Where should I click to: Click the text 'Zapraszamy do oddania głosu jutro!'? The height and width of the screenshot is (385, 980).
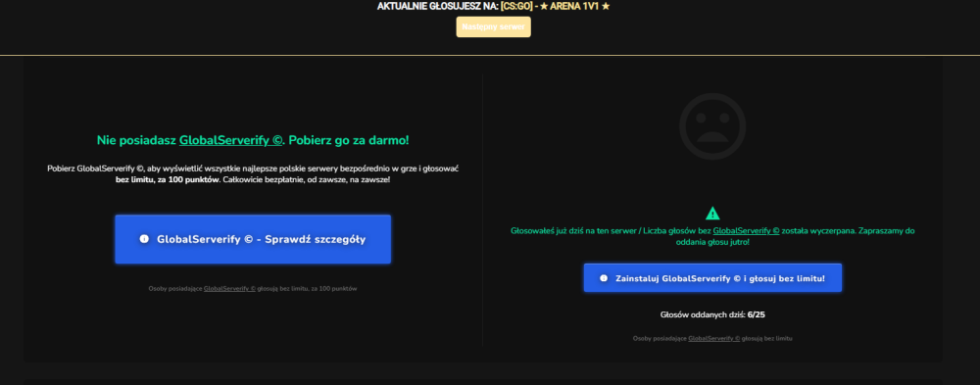pyautogui.click(x=795, y=236)
